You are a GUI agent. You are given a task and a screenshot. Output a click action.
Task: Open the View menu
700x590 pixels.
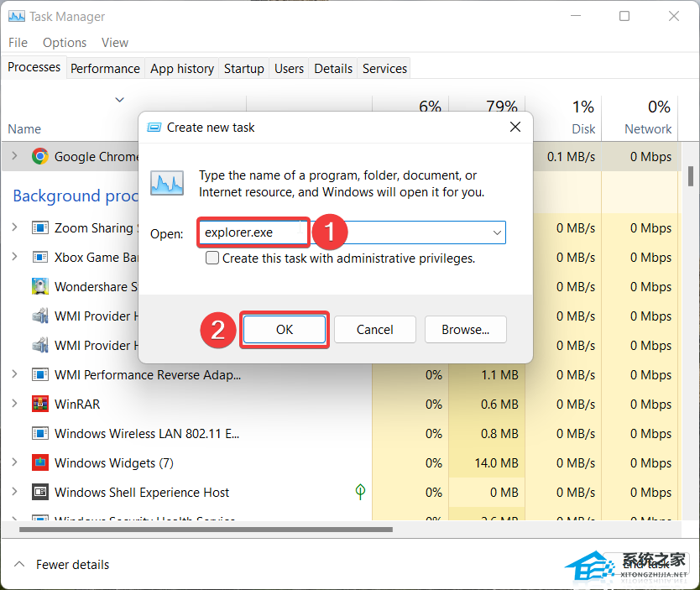[x=115, y=43]
